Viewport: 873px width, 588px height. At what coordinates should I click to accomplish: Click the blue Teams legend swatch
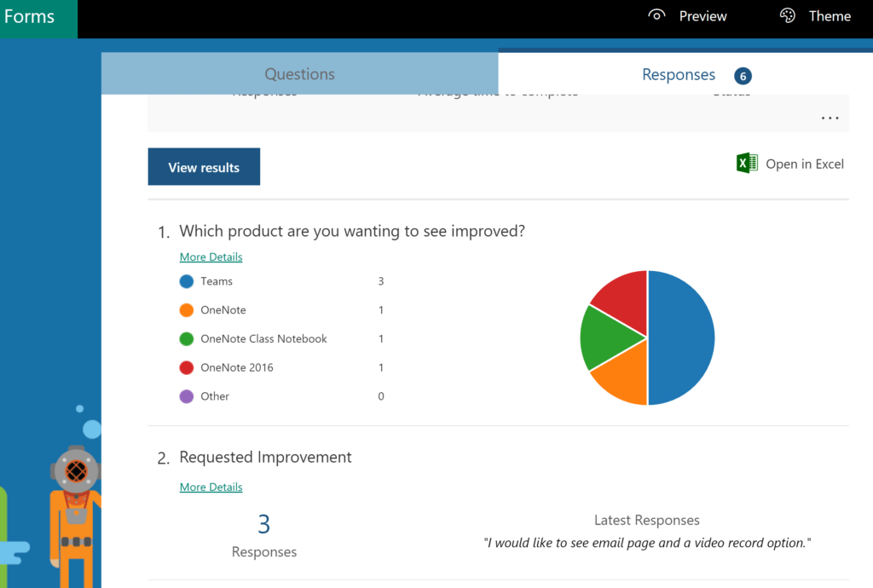(187, 281)
